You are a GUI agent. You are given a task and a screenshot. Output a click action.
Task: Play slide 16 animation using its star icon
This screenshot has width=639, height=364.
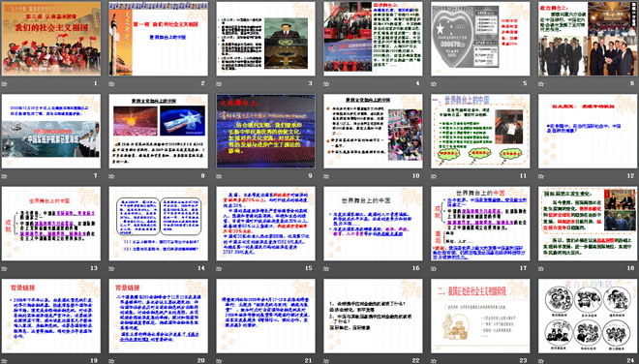tap(326, 268)
